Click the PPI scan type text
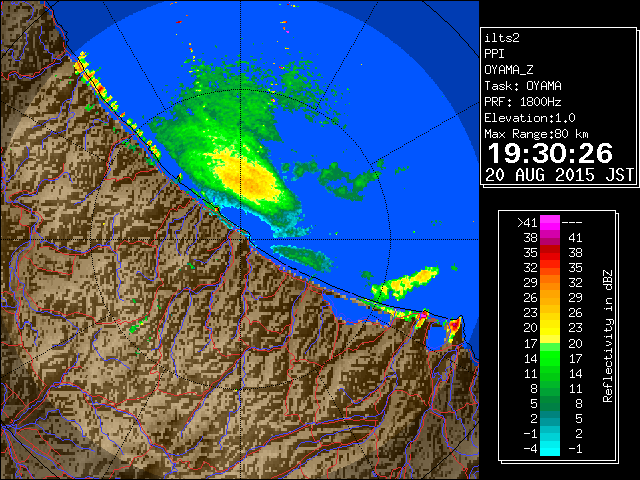Screen dimensions: 640x480 coord(494,54)
